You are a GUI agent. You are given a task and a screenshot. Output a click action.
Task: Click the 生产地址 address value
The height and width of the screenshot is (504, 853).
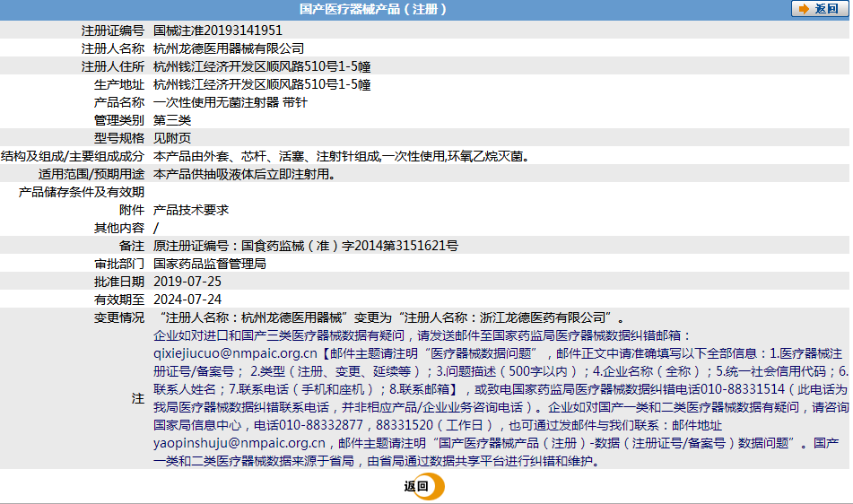tap(262, 84)
